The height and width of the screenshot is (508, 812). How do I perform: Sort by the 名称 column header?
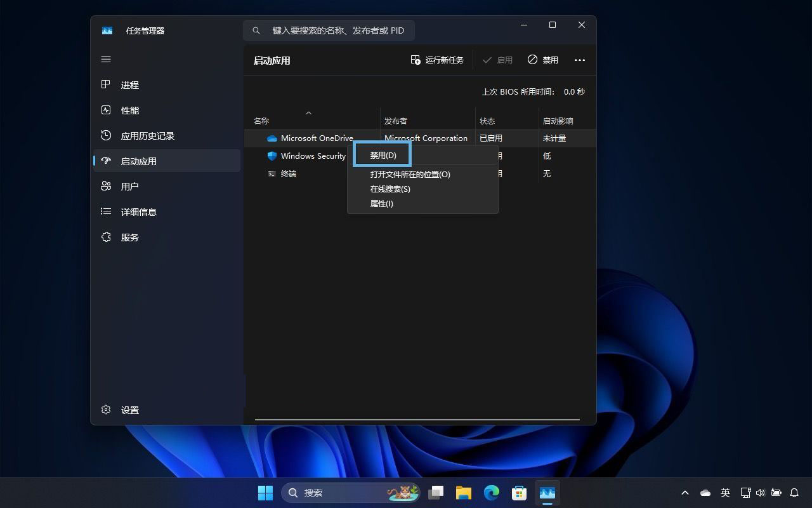coord(261,121)
